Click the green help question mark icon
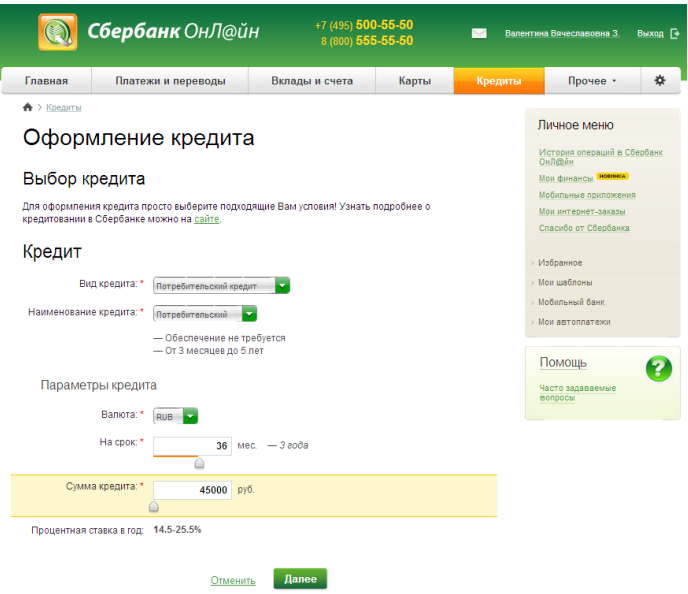 [658, 368]
